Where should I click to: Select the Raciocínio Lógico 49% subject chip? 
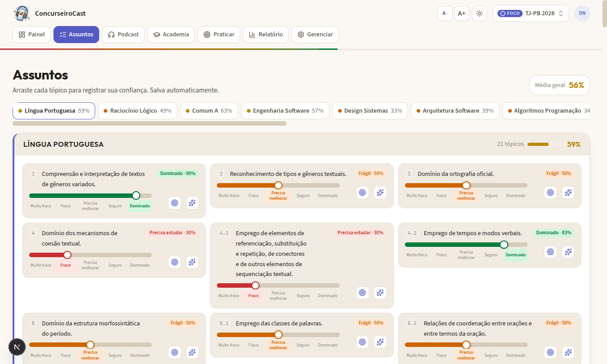(x=137, y=111)
